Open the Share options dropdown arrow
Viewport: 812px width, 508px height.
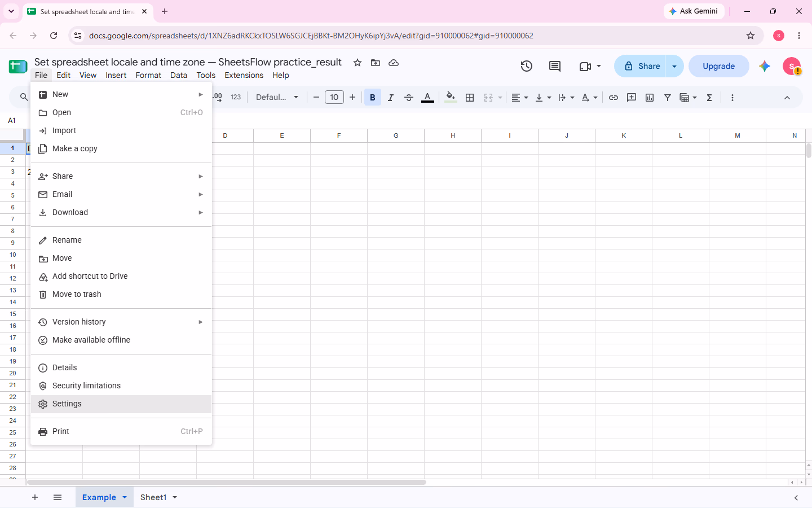pyautogui.click(x=674, y=66)
